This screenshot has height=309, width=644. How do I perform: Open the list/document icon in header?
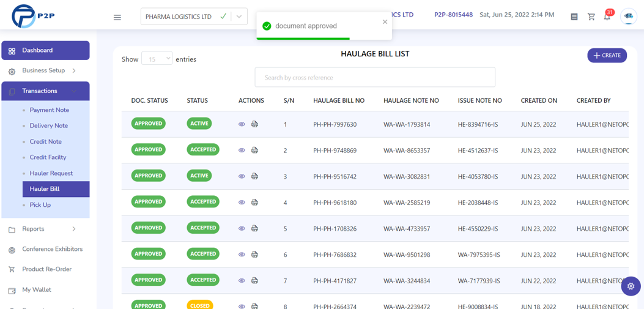(574, 17)
